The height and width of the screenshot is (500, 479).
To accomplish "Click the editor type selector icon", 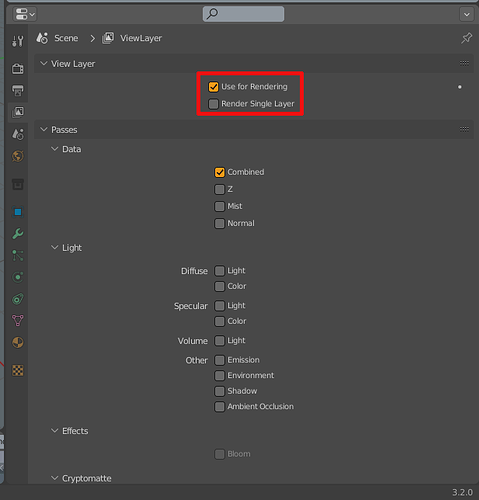I will click(25, 14).
